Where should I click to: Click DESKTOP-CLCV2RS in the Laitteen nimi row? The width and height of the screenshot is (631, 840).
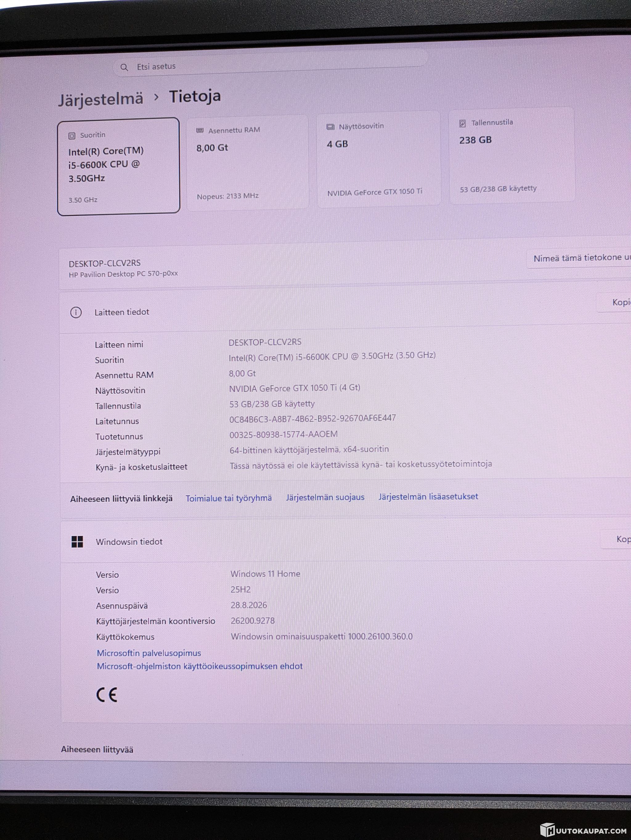[x=265, y=342]
